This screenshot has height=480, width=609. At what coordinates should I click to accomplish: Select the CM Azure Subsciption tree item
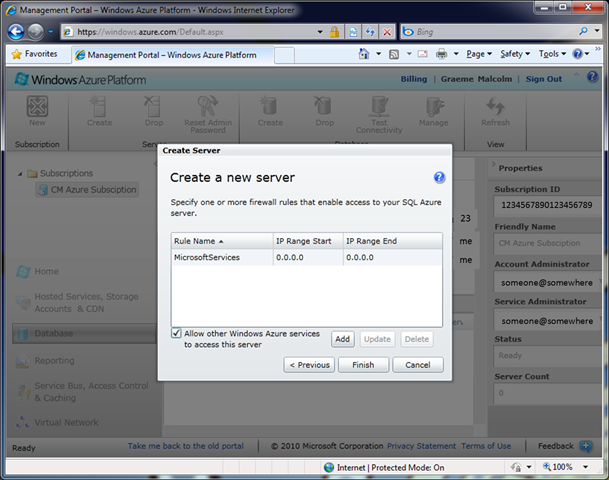[87, 190]
